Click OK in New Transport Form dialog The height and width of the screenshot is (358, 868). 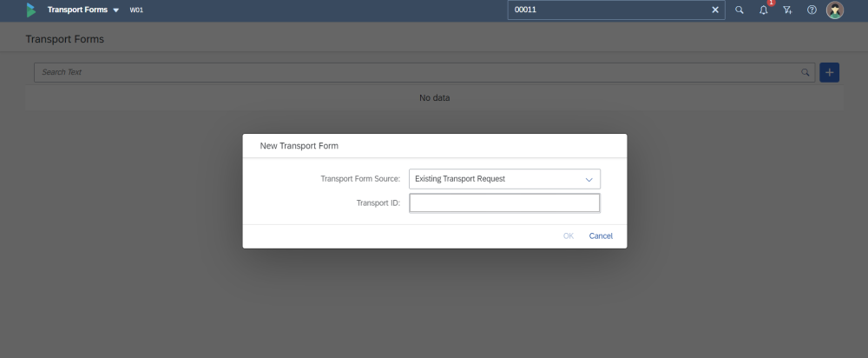569,236
